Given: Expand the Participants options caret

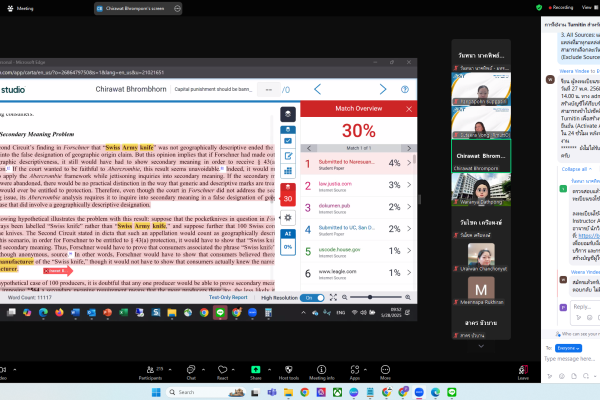Looking at the screenshot, I should [170, 370].
